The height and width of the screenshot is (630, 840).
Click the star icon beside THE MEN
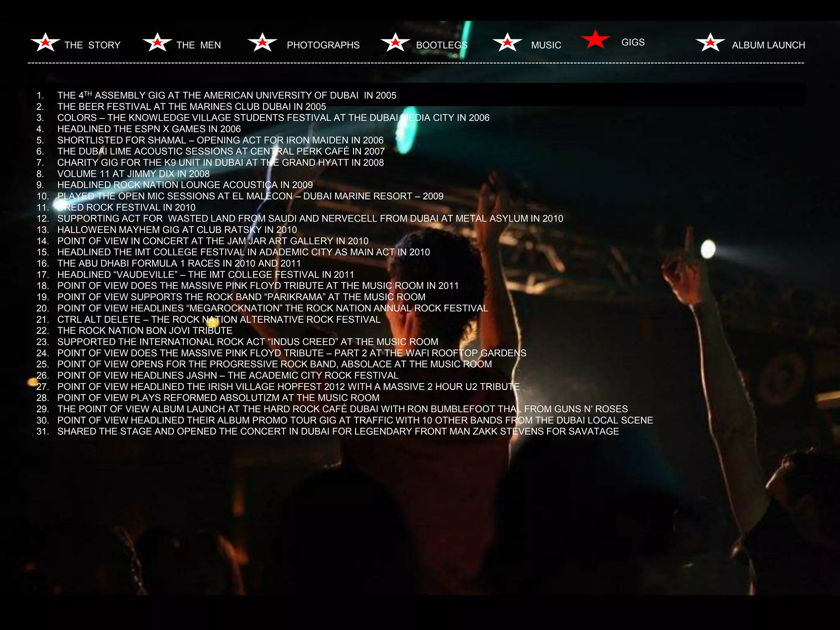point(157,42)
